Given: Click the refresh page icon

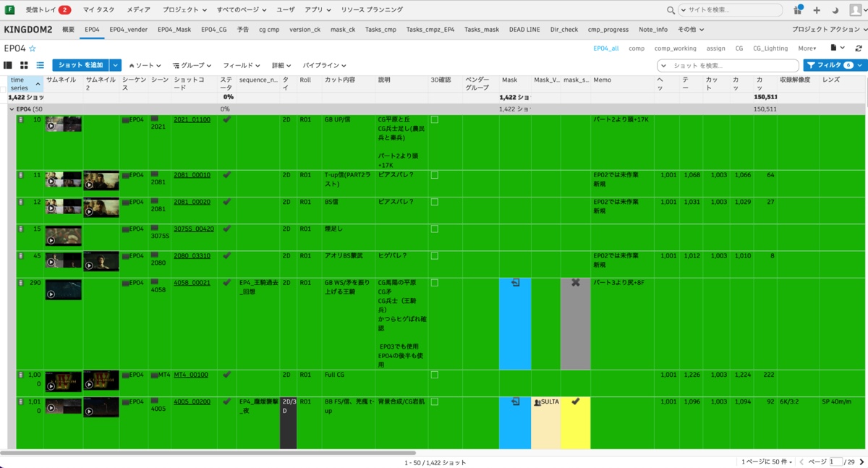Looking at the screenshot, I should coord(858,48).
